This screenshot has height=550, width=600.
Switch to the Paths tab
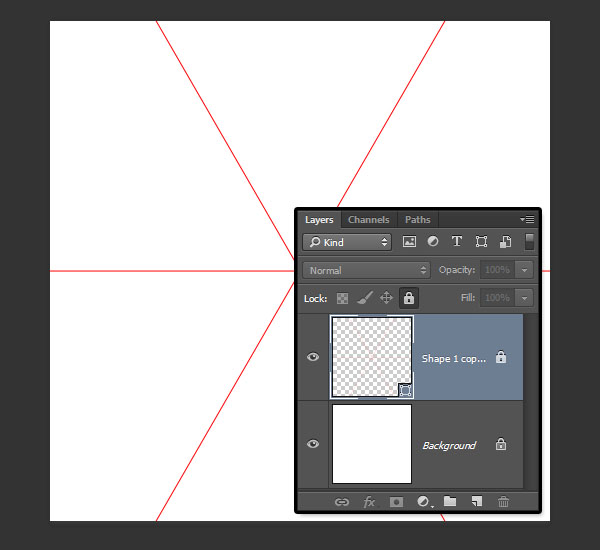click(x=418, y=220)
